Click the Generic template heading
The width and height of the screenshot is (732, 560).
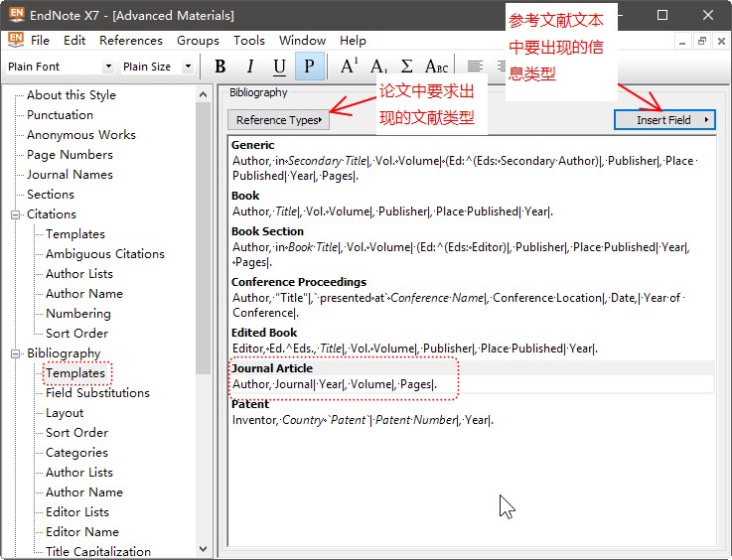[252, 145]
